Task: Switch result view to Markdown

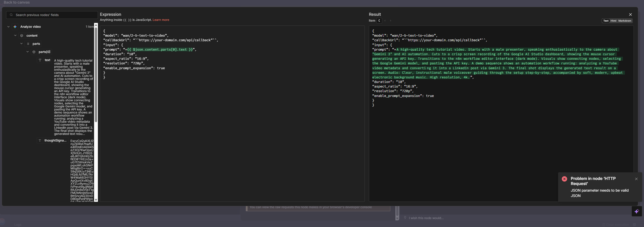Action: point(625,21)
